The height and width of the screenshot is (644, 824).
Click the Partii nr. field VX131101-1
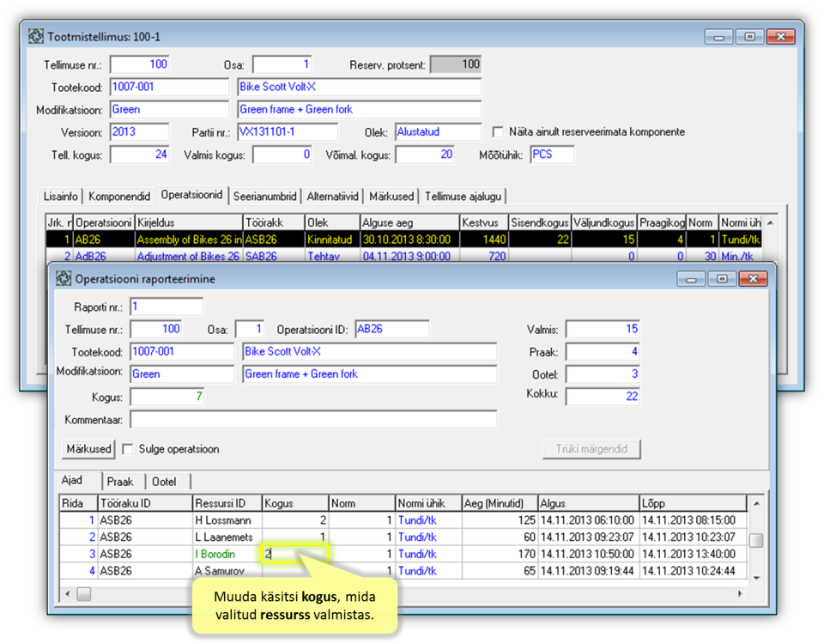pos(288,132)
